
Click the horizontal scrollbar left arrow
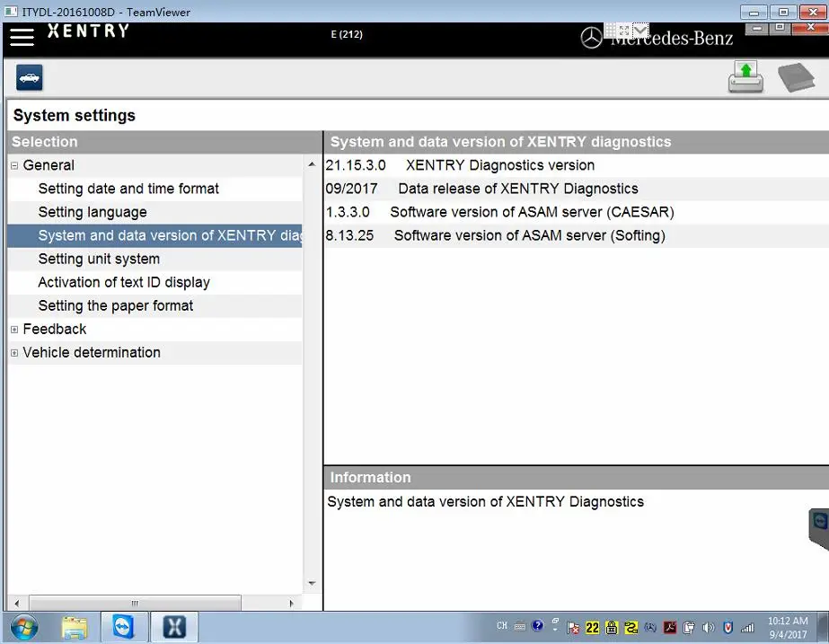point(17,604)
